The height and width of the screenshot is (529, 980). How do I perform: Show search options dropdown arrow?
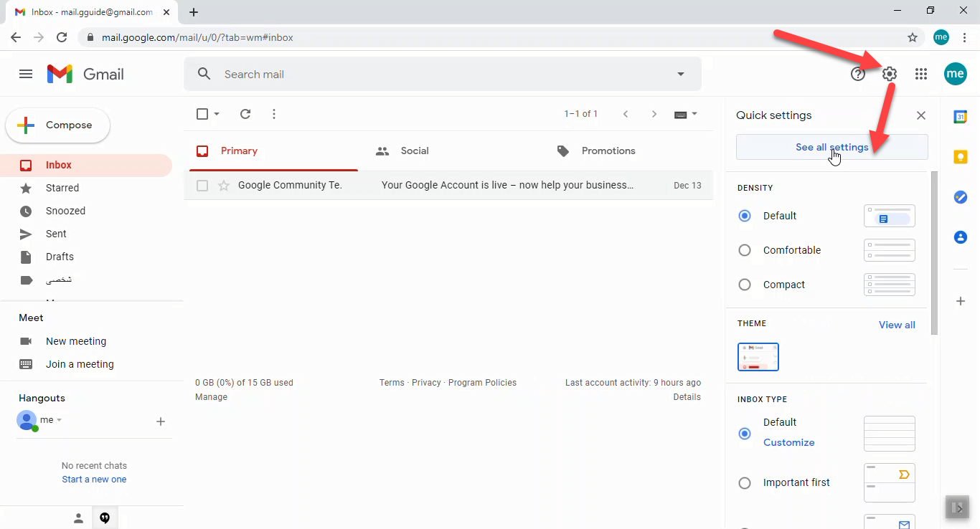tap(681, 74)
